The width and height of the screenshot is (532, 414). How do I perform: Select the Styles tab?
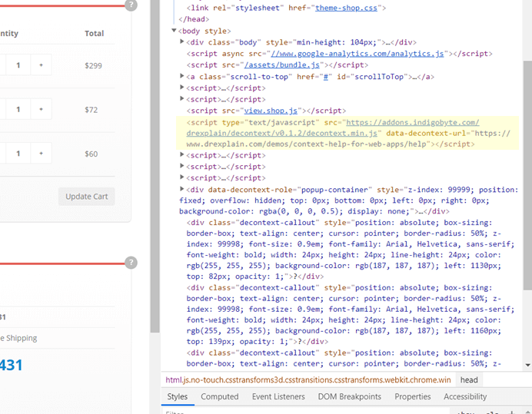178,396
